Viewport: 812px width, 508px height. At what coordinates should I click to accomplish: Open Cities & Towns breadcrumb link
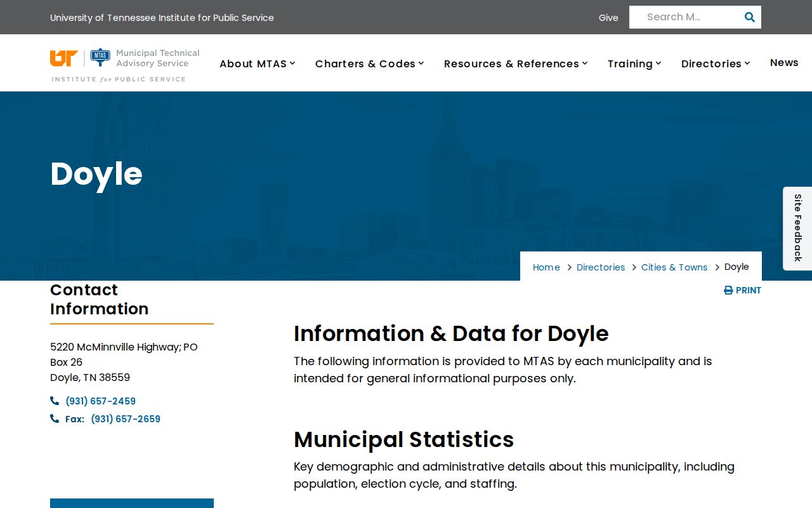674,267
